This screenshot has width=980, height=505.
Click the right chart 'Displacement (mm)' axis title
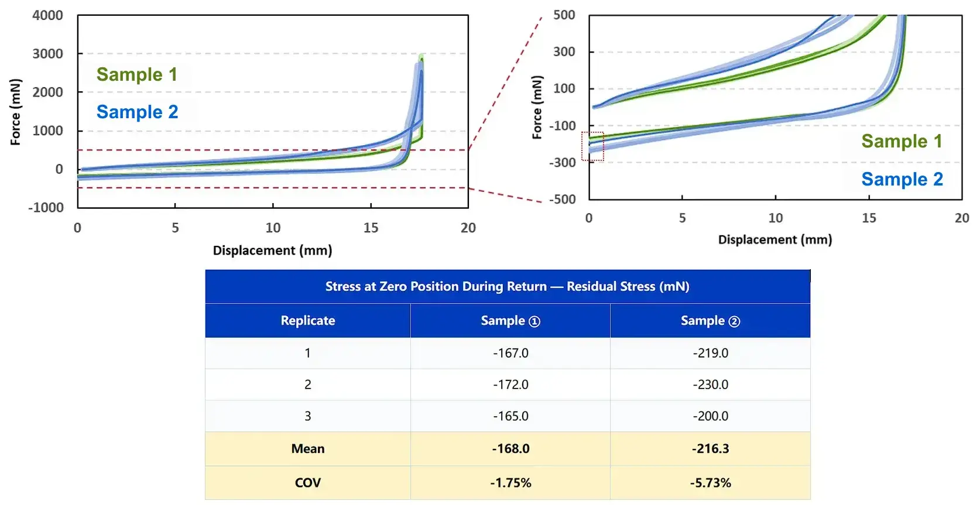pos(775,239)
